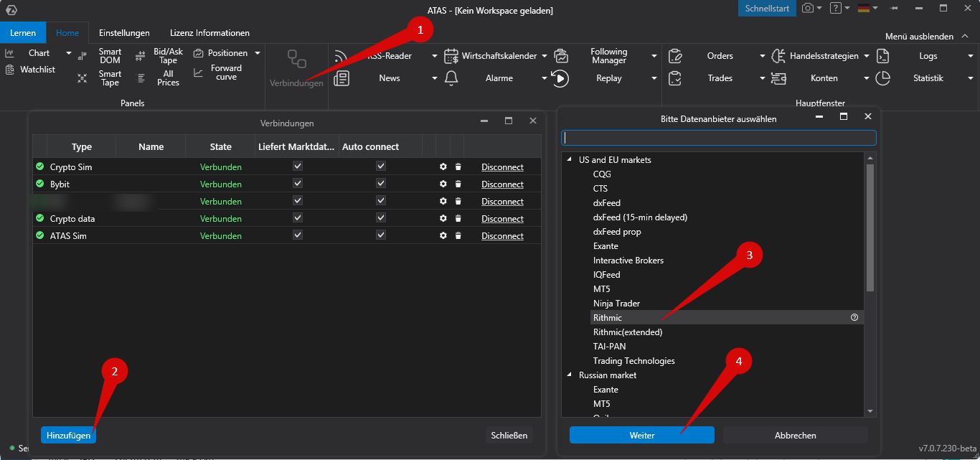
Task: Click the Abbrechen button
Action: [x=796, y=435]
